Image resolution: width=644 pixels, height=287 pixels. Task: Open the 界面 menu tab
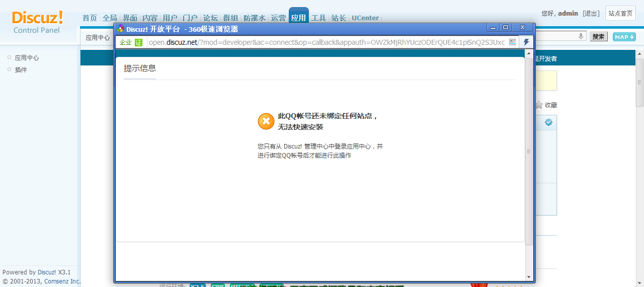(130, 18)
